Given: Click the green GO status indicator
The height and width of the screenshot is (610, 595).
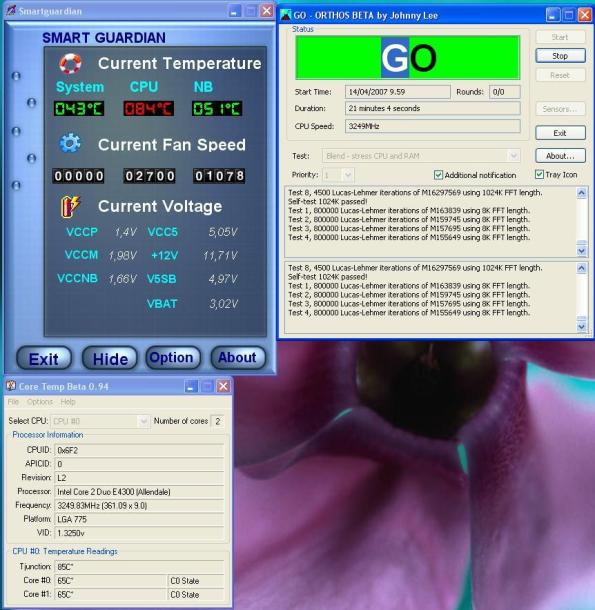Looking at the screenshot, I should pyautogui.click(x=407, y=58).
